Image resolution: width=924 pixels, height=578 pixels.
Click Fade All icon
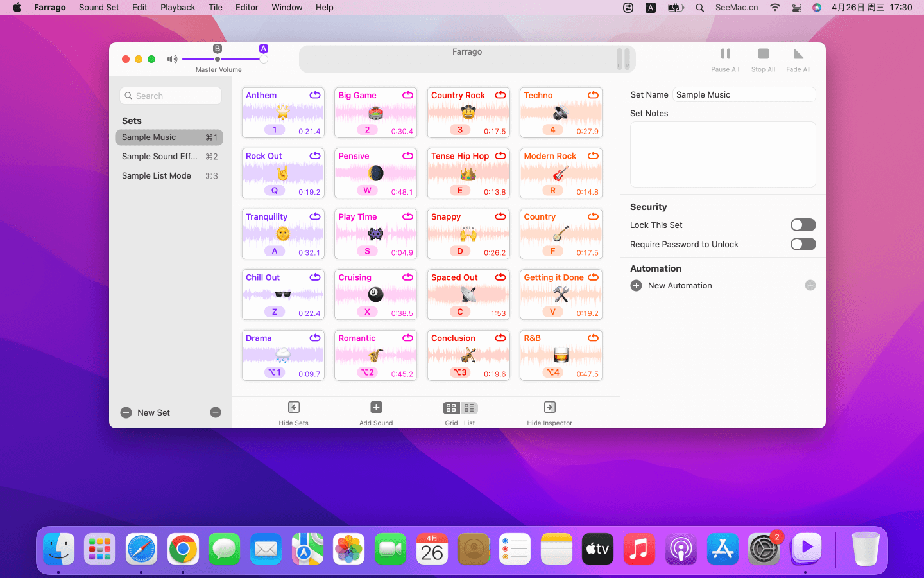pos(798,54)
